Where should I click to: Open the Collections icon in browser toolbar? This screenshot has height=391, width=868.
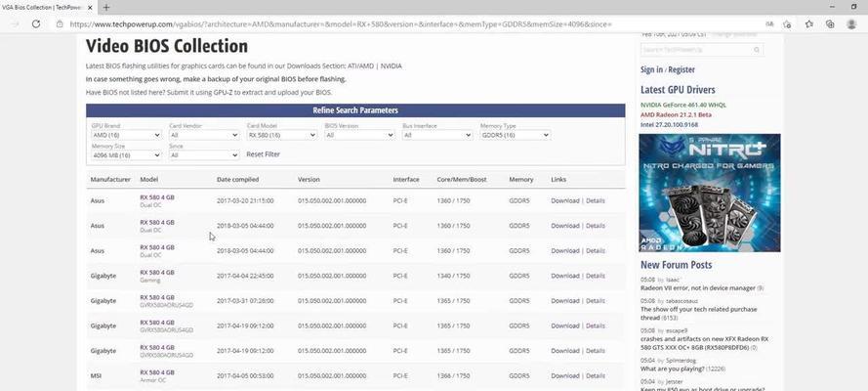[830, 24]
